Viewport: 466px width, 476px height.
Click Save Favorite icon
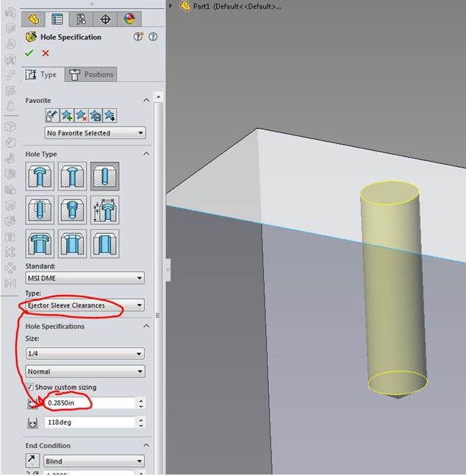[96, 116]
